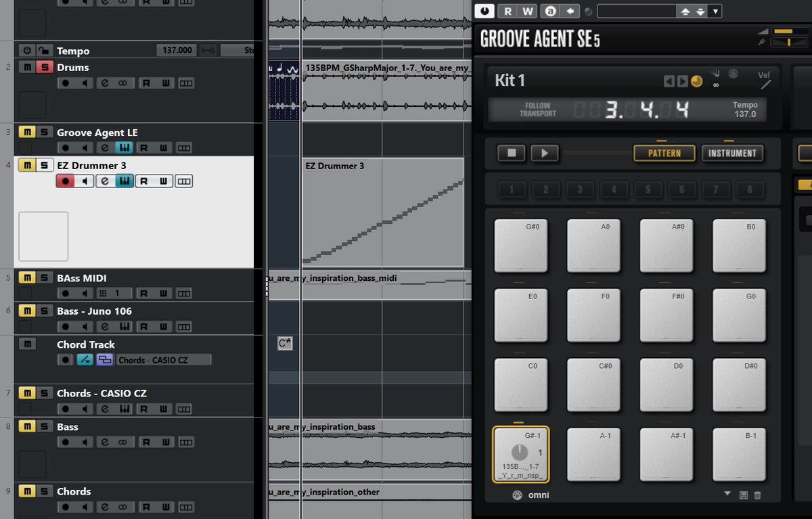This screenshot has width=812, height=519.
Task: Click the wrench icon in Groove Agent SE header
Action: [761, 41]
